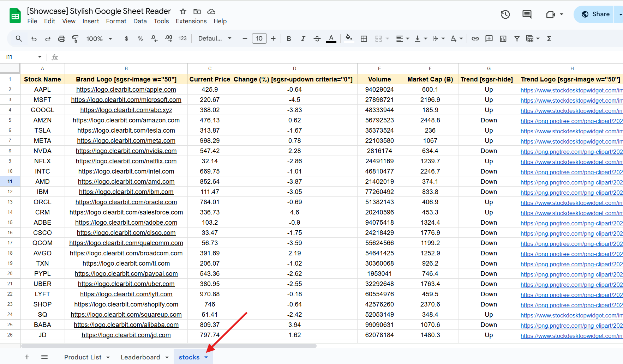
Task: Open version history
Action: [x=505, y=14]
